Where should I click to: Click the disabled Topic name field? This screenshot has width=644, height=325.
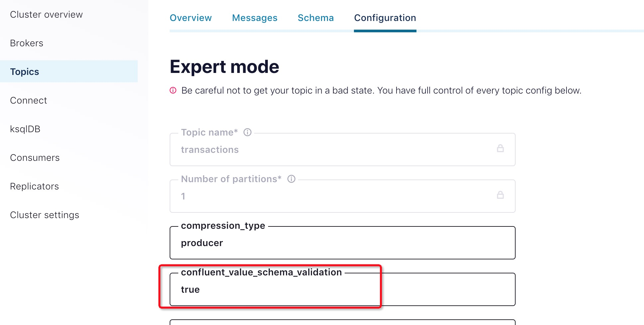(333, 150)
